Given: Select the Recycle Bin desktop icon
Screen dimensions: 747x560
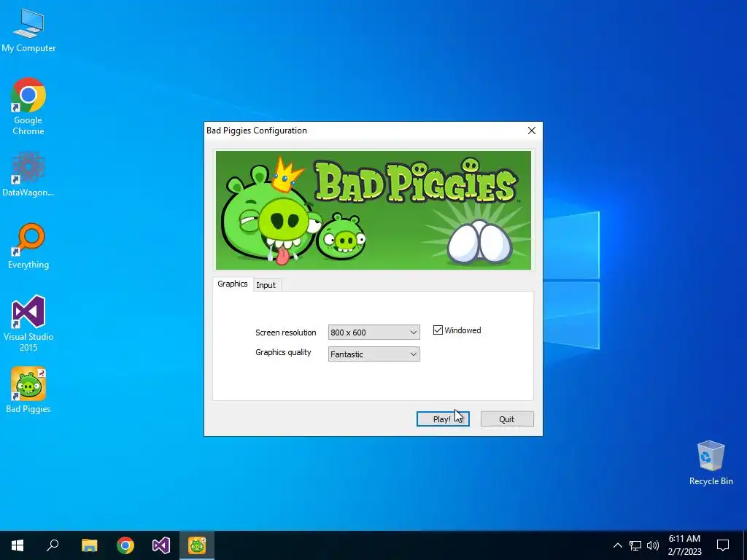Looking at the screenshot, I should pos(711,463).
